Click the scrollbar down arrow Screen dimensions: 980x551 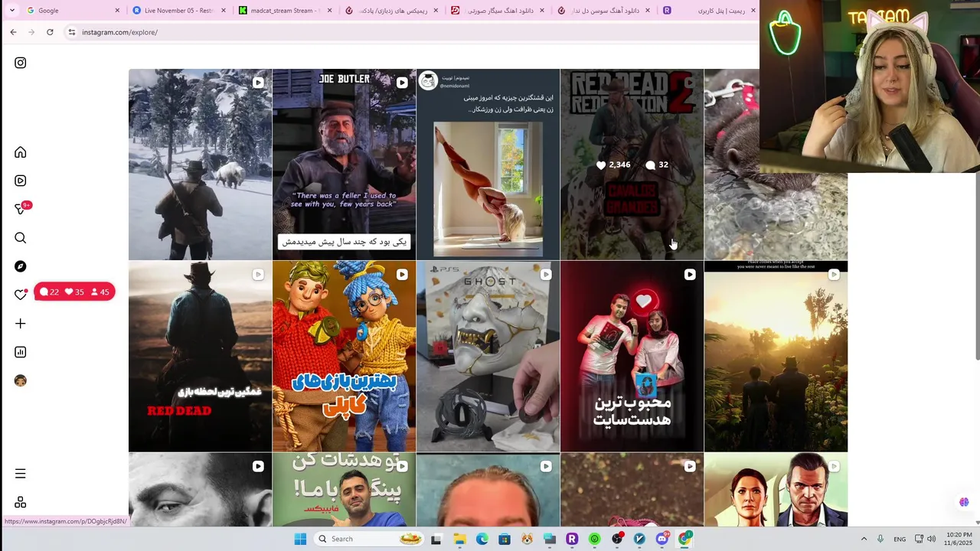(x=976, y=523)
